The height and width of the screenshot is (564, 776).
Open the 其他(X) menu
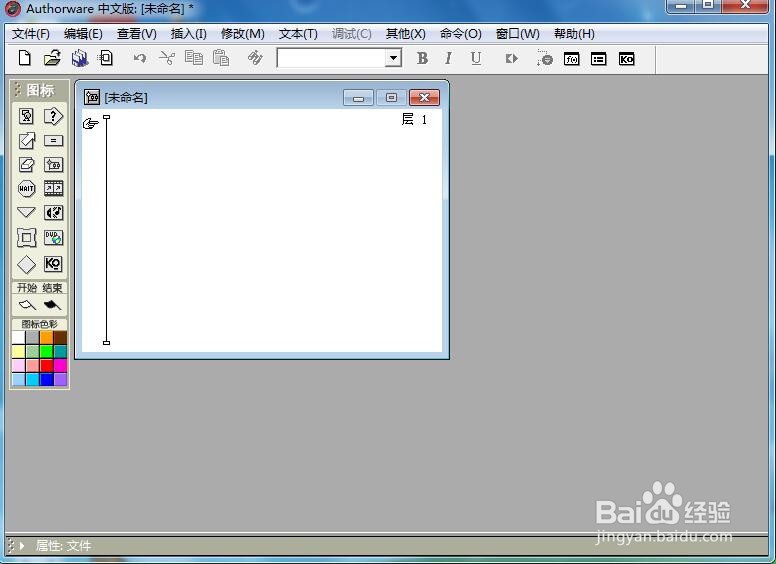(405, 34)
